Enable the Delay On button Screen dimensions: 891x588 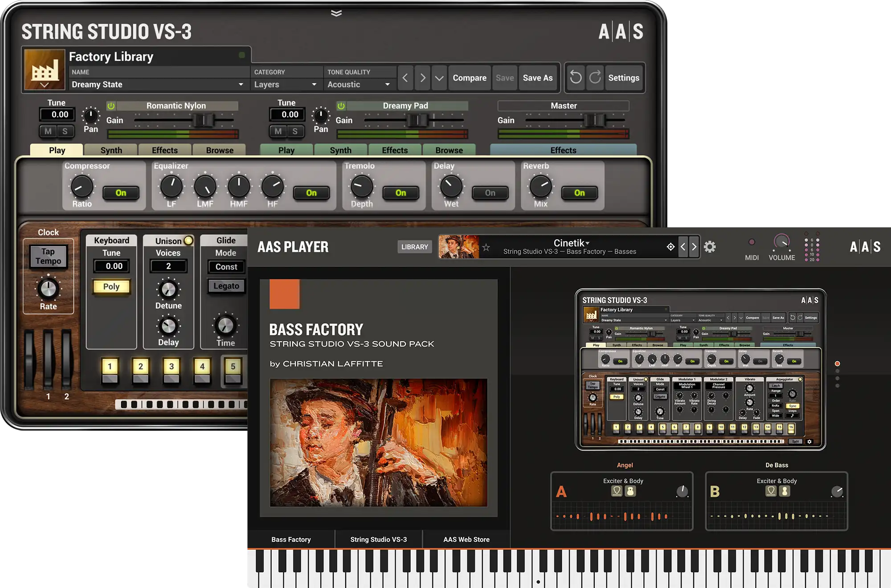pos(490,193)
